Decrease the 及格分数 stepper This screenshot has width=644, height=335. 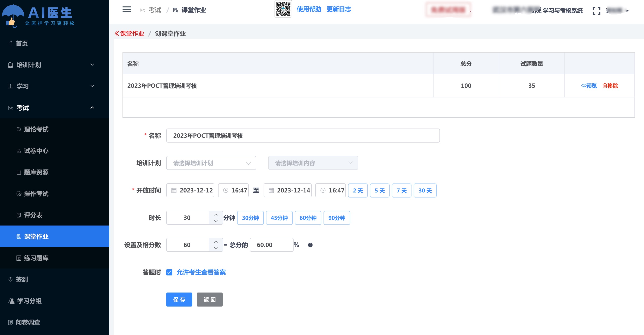pyautogui.click(x=216, y=248)
